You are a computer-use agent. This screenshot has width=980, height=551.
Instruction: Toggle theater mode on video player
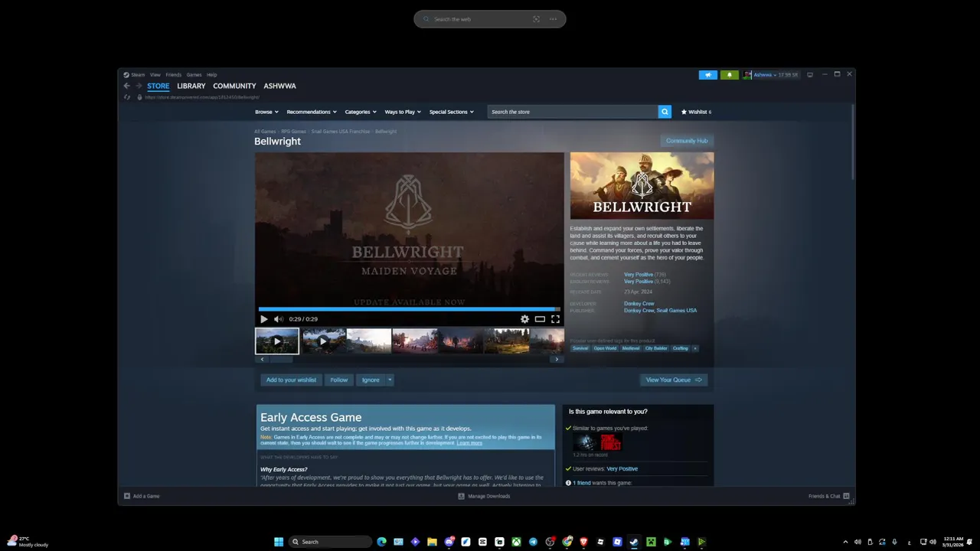540,319
